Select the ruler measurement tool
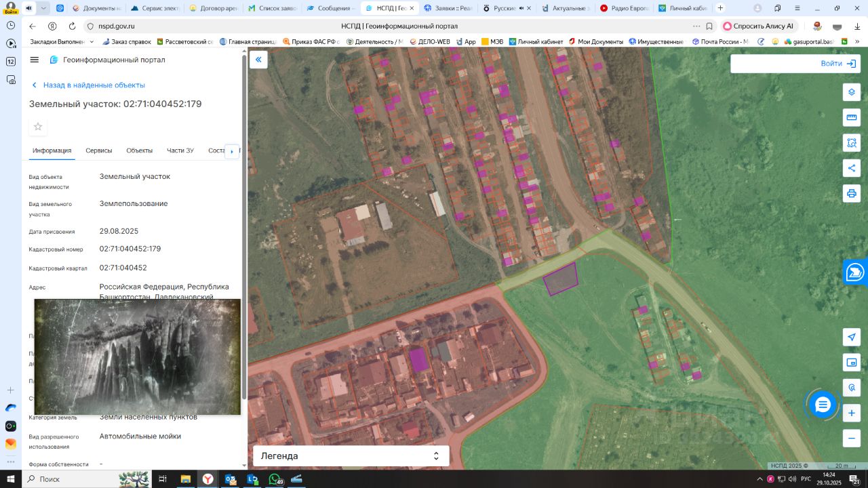This screenshot has width=868, height=488. click(x=852, y=118)
